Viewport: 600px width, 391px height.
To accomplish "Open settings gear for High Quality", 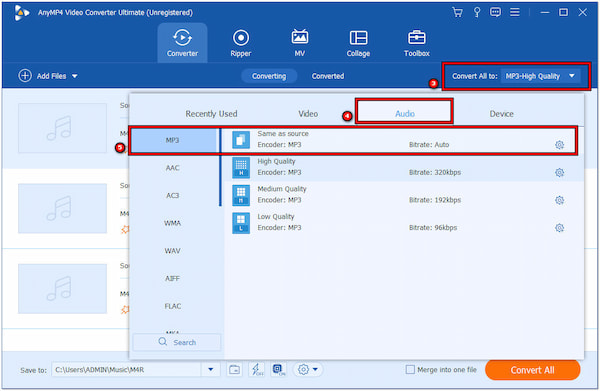I will point(559,173).
